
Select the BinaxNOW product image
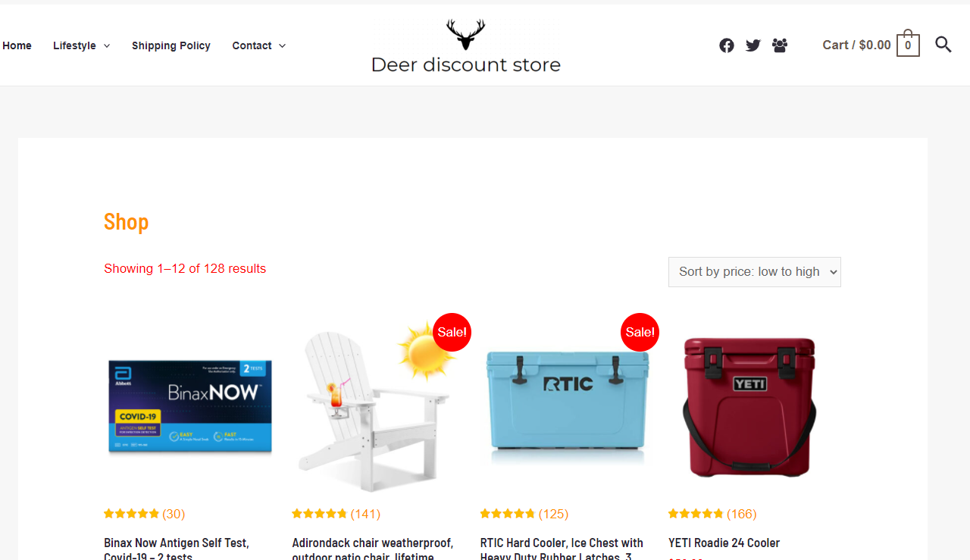(x=189, y=407)
